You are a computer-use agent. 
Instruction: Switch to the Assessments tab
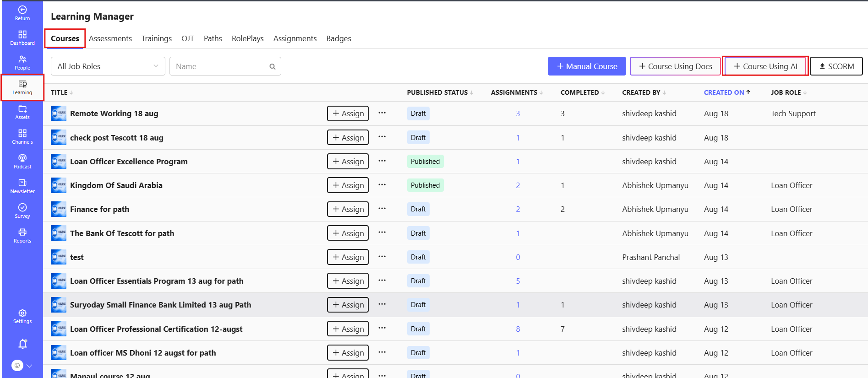point(110,38)
